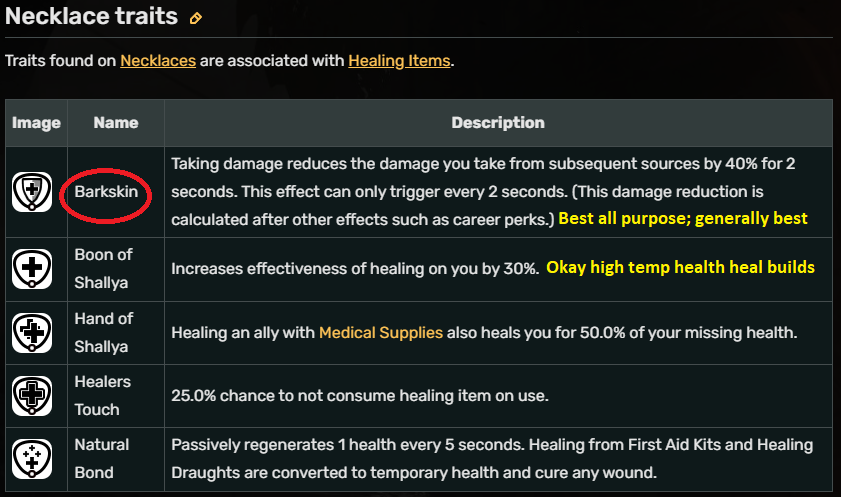Click the yellow 'Best all purpose' annotation
This screenshot has width=841, height=497.
pyautogui.click(x=683, y=218)
